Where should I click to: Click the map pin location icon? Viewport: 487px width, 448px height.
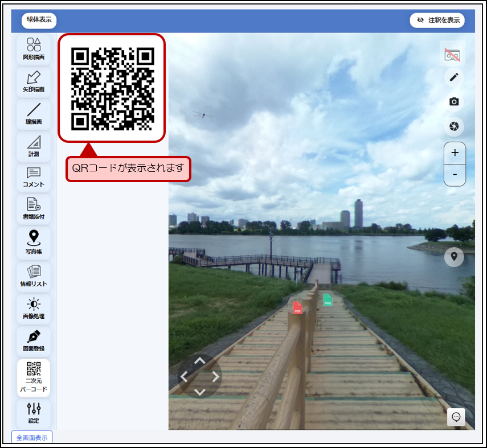(x=454, y=257)
